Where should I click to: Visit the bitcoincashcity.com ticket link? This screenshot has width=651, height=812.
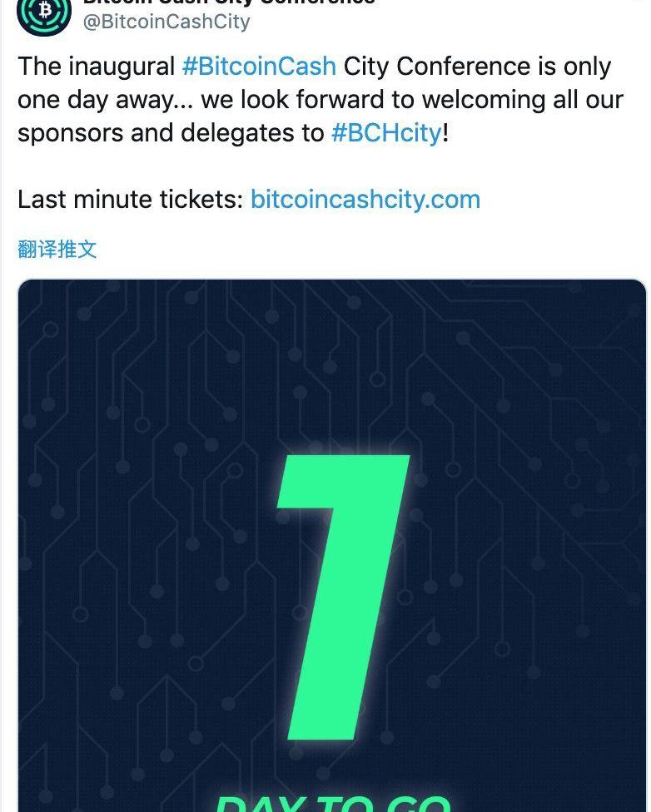[x=365, y=200]
